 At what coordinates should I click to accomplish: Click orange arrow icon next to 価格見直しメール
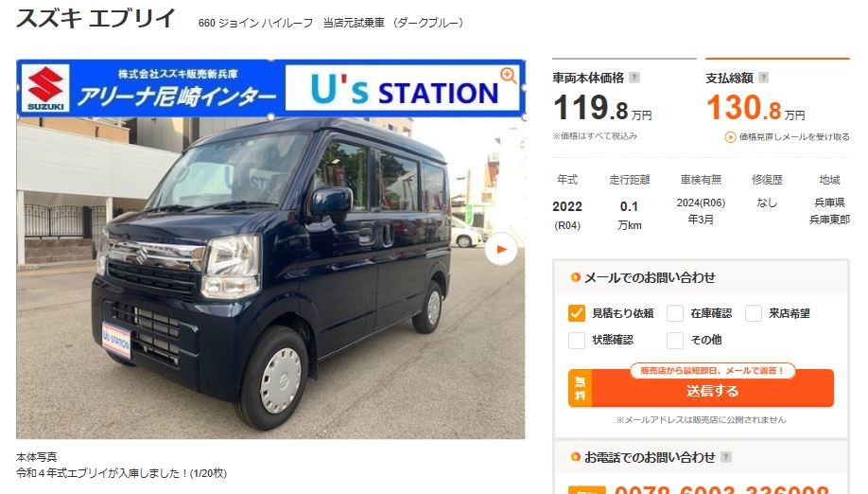pos(730,137)
